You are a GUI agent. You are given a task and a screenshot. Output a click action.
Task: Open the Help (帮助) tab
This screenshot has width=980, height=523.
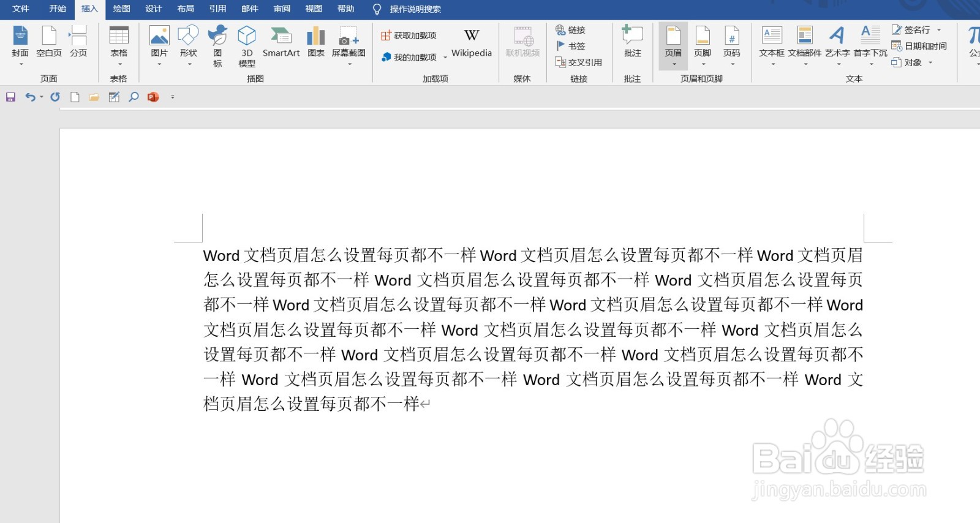tap(346, 9)
